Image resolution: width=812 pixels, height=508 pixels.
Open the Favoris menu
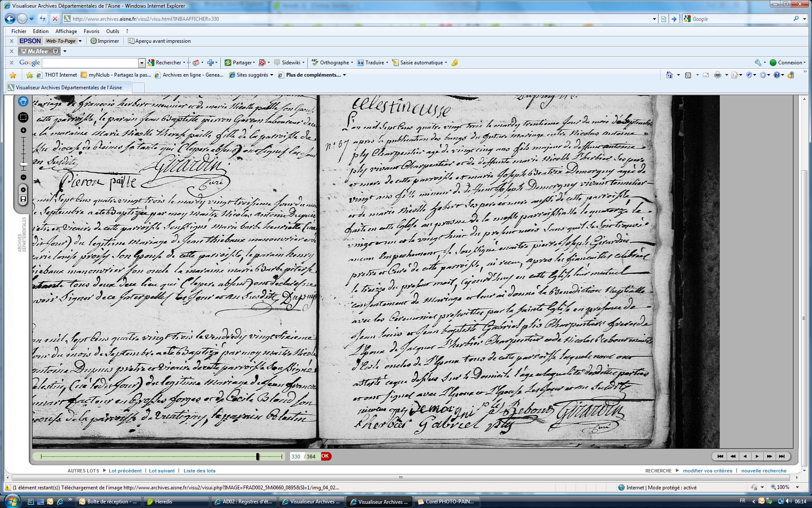(91, 31)
